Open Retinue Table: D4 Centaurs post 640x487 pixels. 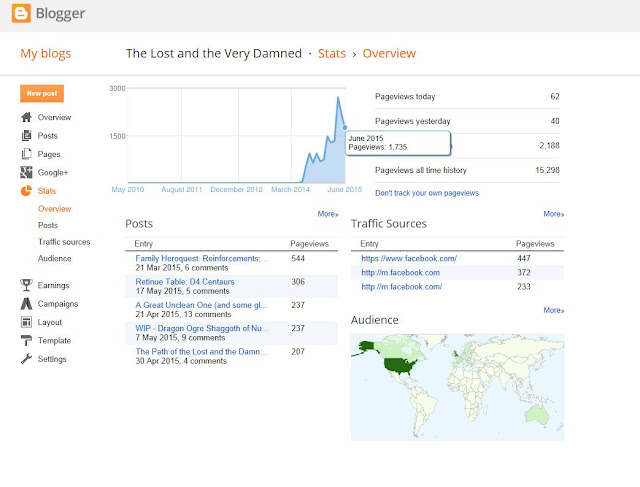click(185, 282)
